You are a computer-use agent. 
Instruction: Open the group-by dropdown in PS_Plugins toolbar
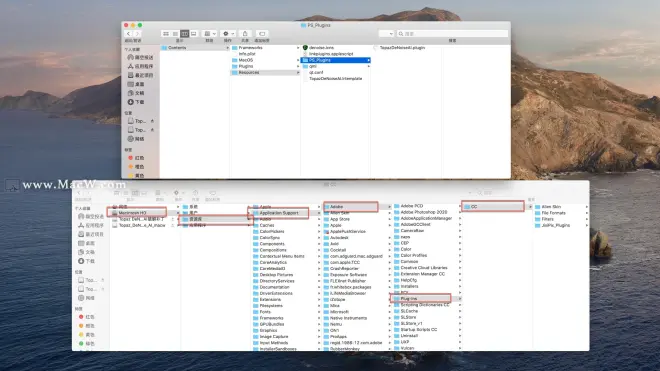(210, 34)
